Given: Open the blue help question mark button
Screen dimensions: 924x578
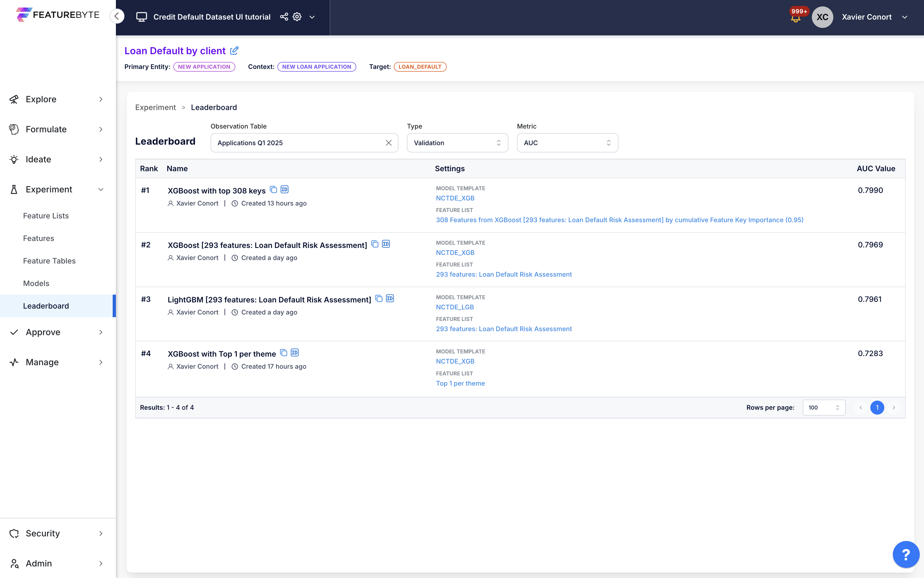Looking at the screenshot, I should 906,554.
